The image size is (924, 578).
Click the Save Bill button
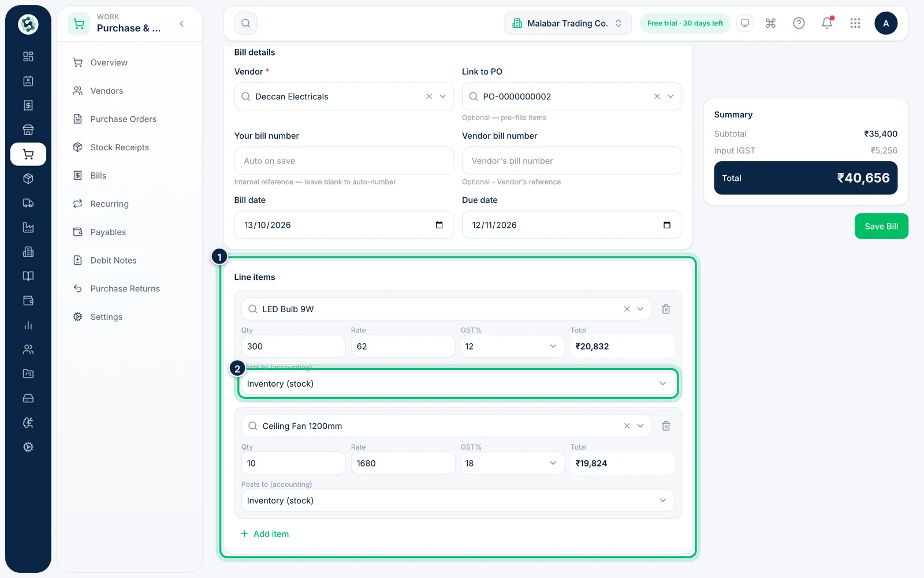coord(881,226)
